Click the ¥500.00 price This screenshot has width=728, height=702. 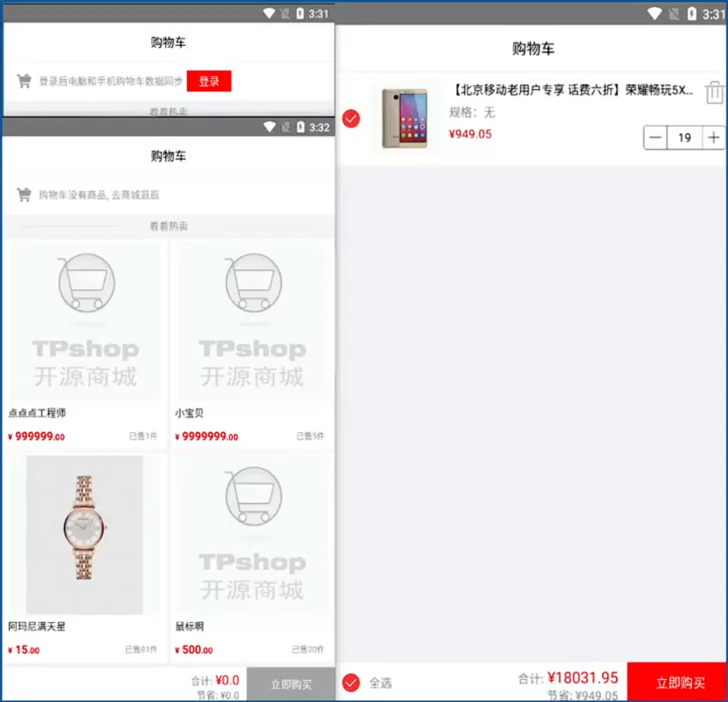point(193,650)
